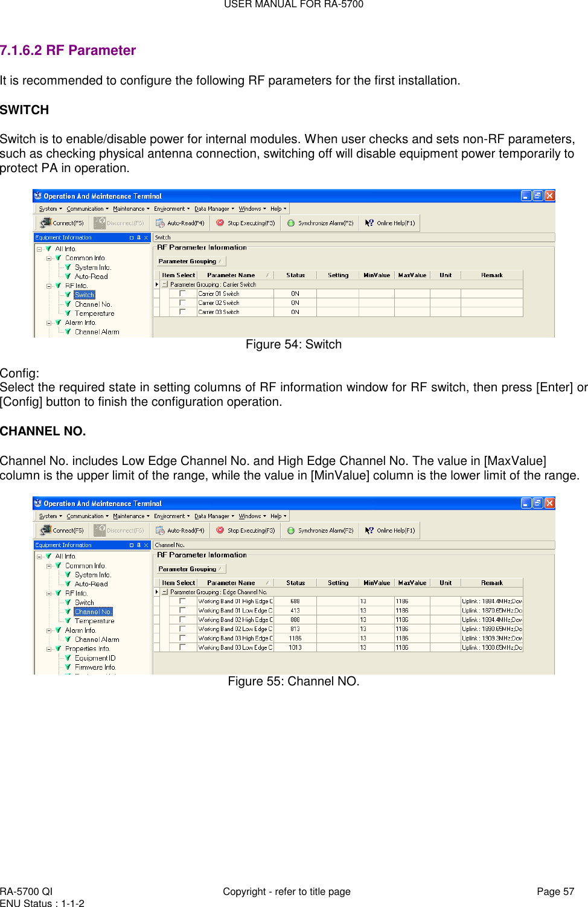Pin the Equipment Information pane in Figure 55
Viewport: 588px width, 907px height.
pos(139,545)
